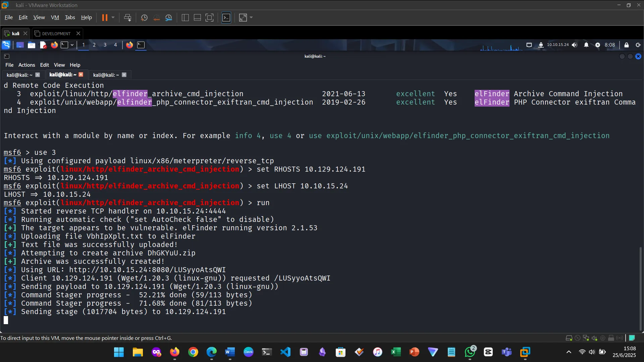The image size is (644, 362).
Task: Open terminal Actions menu
Action: click(x=26, y=65)
